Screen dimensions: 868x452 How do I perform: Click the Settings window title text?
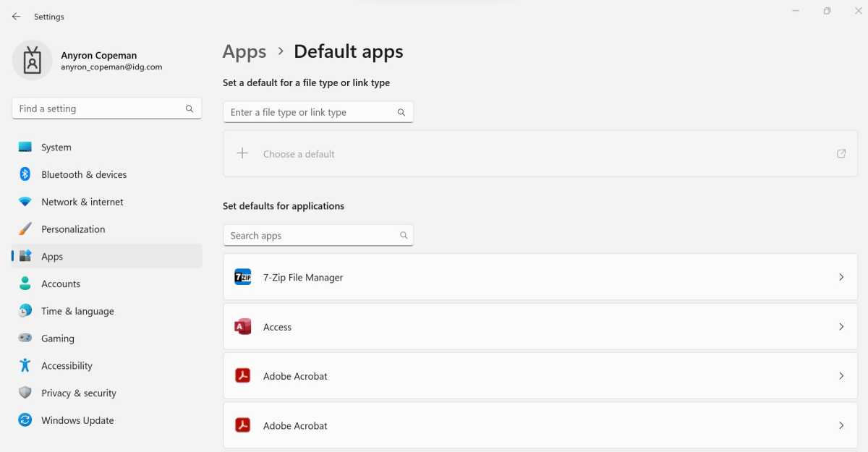tap(49, 17)
